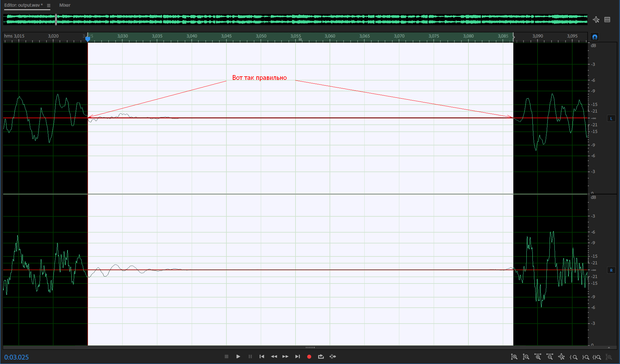Click the top dB label of the amplitude scale

[x=593, y=45]
